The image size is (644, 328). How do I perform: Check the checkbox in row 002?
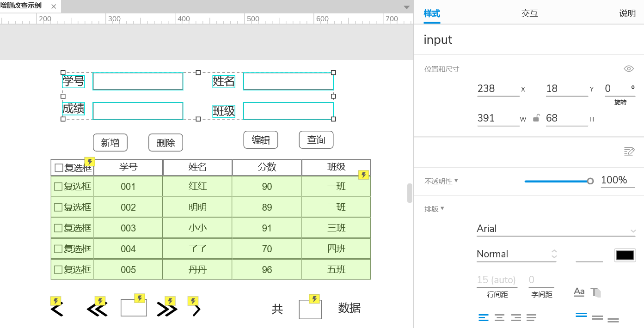[x=58, y=207]
